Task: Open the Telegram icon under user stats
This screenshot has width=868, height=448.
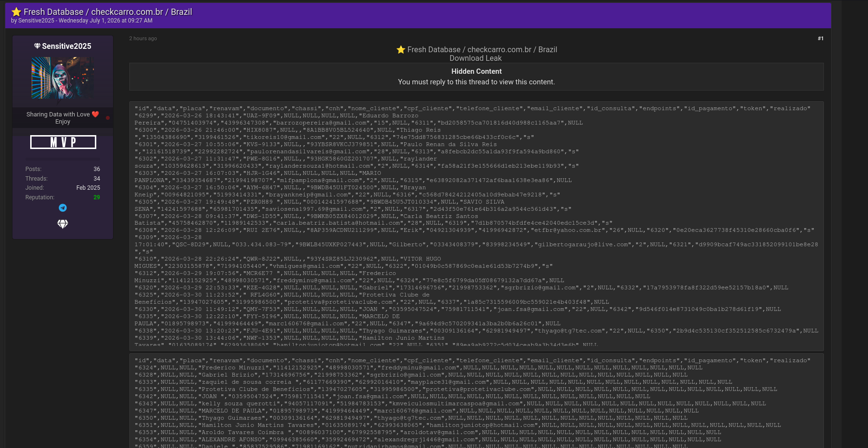Action: pyautogui.click(x=63, y=207)
